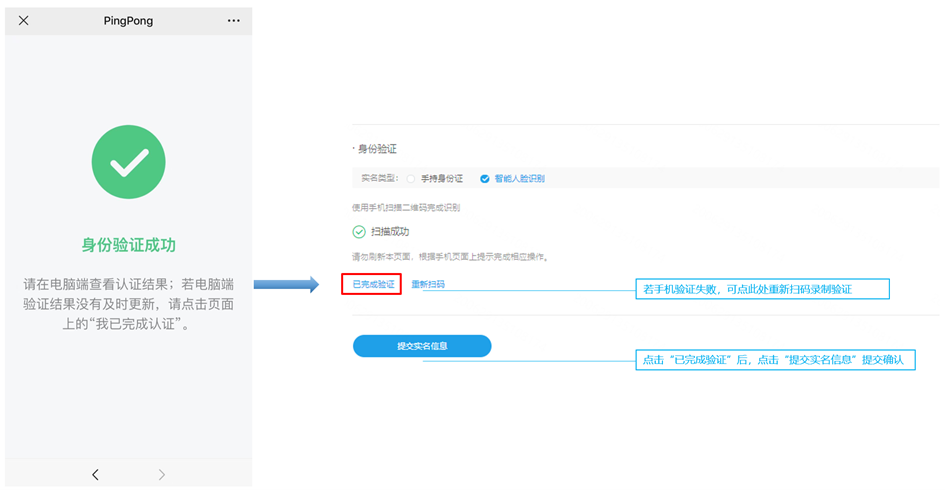Close the PingPong mobile page
The width and height of the screenshot is (945, 490).
pyautogui.click(x=24, y=20)
